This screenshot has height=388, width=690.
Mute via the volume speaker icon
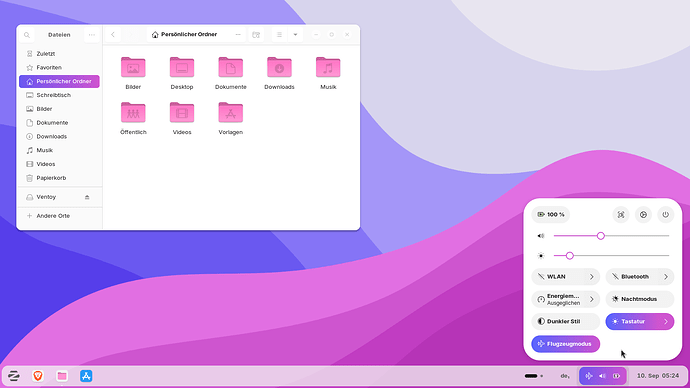[541, 236]
